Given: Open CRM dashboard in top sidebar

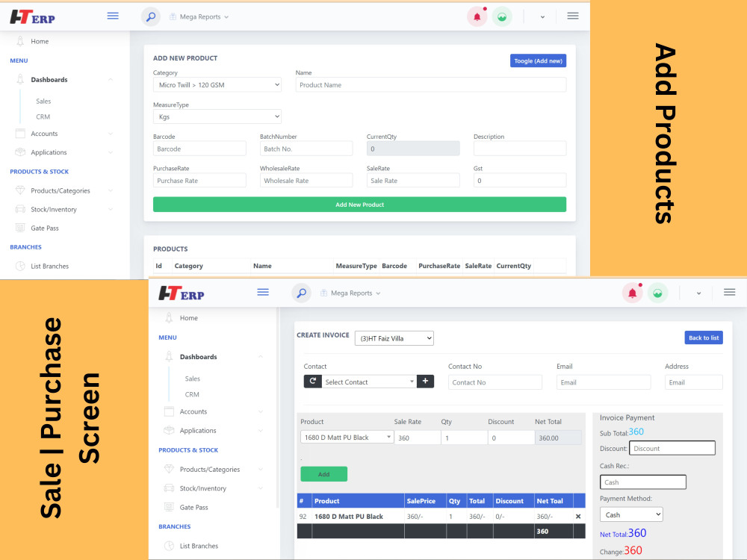Looking at the screenshot, I should (x=43, y=116).
